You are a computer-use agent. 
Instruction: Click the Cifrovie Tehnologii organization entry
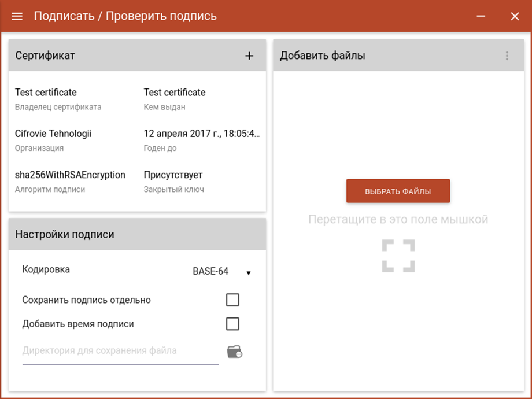(x=53, y=134)
